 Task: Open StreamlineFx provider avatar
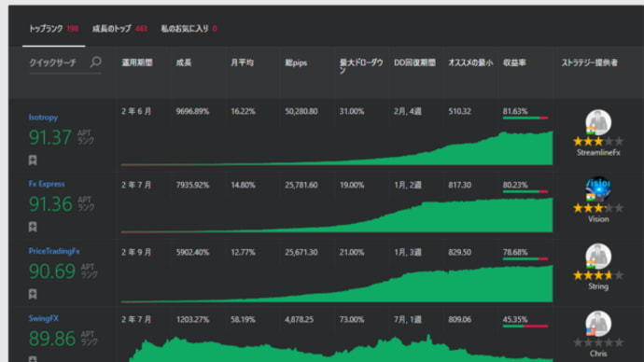(x=598, y=122)
